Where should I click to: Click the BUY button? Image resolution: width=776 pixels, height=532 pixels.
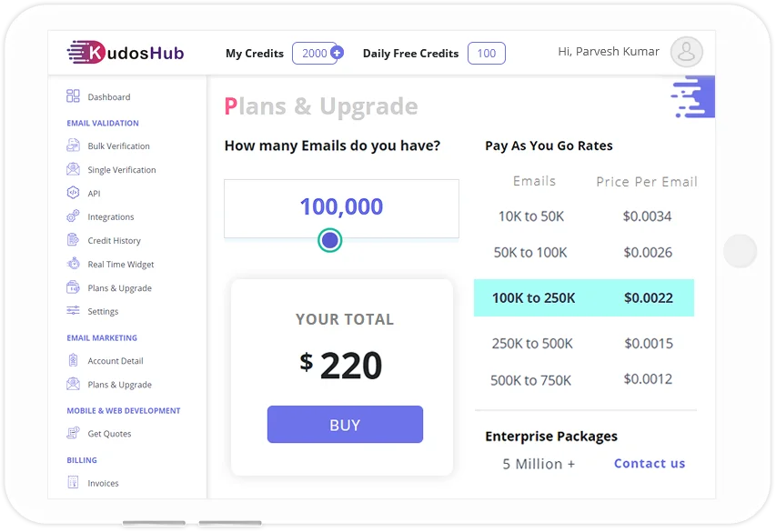(x=345, y=425)
